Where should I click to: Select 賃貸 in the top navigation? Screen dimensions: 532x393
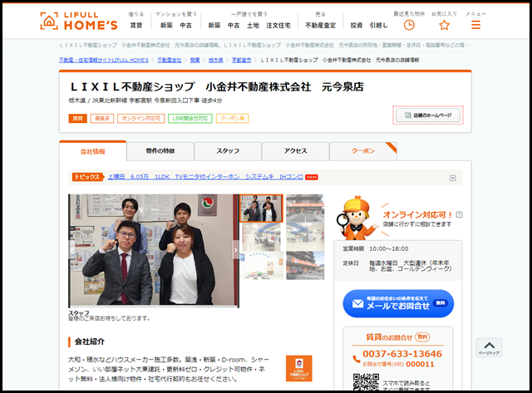tap(136, 26)
